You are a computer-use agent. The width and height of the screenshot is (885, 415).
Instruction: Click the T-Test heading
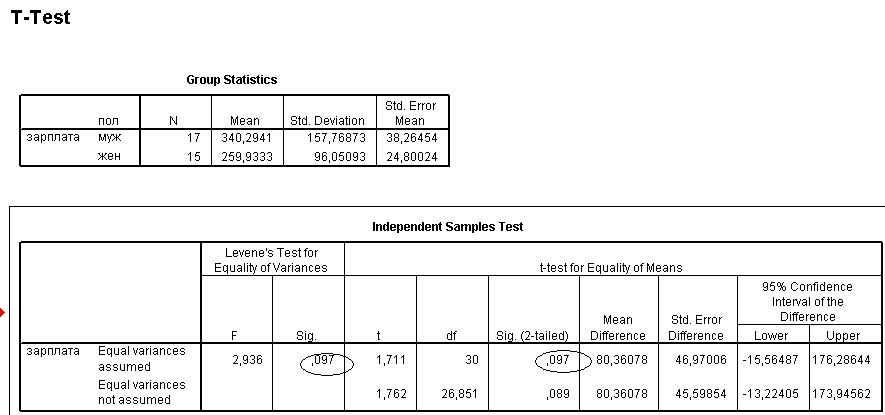pos(40,18)
